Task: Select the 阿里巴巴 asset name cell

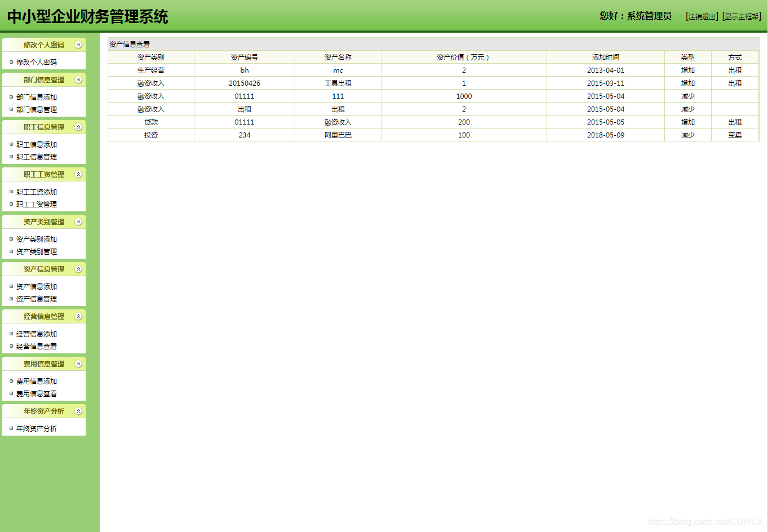Action: tap(338, 135)
